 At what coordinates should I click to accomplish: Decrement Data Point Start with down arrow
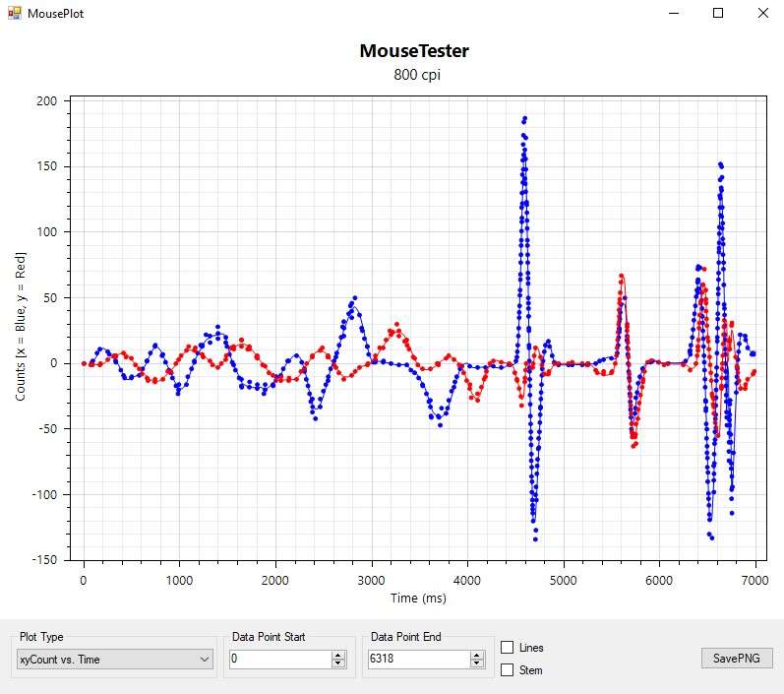point(338,663)
